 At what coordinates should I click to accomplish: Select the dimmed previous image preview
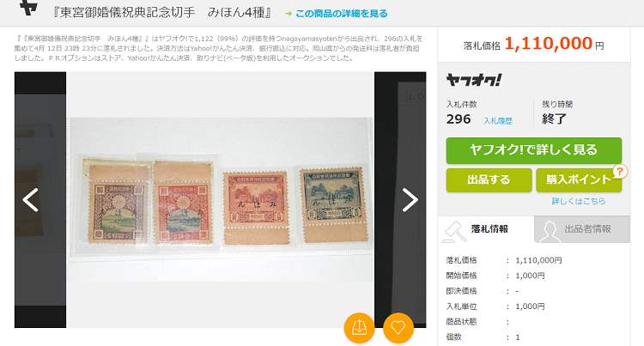pos(40,200)
